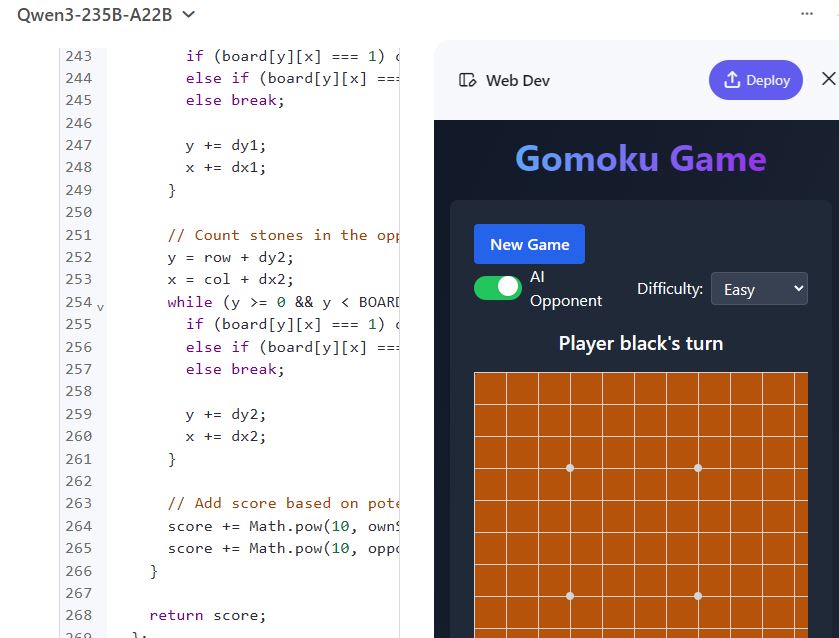
Task: Click the Web Dev artifact icon
Action: point(466,80)
